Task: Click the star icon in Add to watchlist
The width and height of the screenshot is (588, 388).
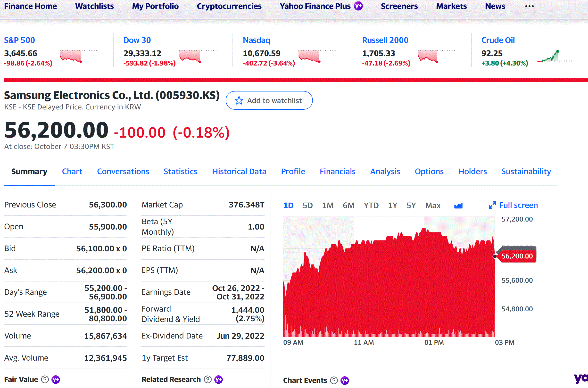Action: click(x=239, y=100)
